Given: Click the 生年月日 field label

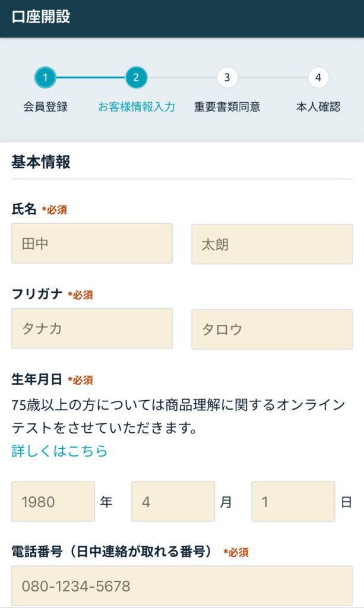Looking at the screenshot, I should point(36,379).
